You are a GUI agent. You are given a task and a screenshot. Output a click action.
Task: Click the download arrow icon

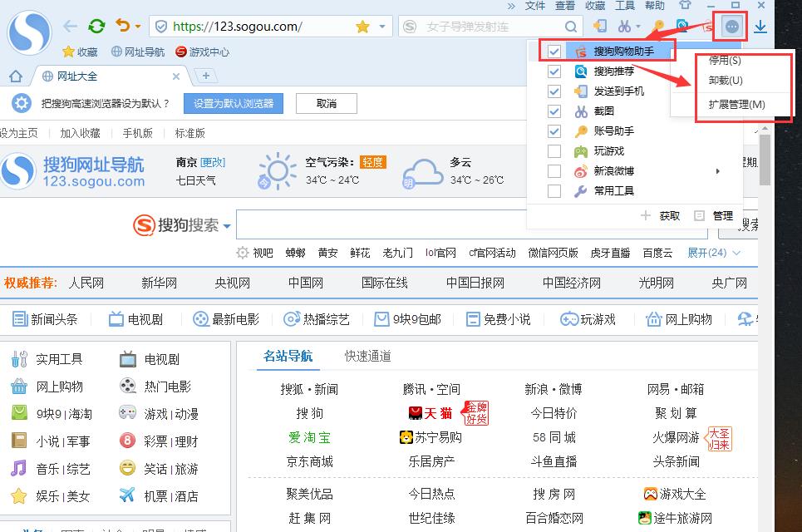(760, 27)
